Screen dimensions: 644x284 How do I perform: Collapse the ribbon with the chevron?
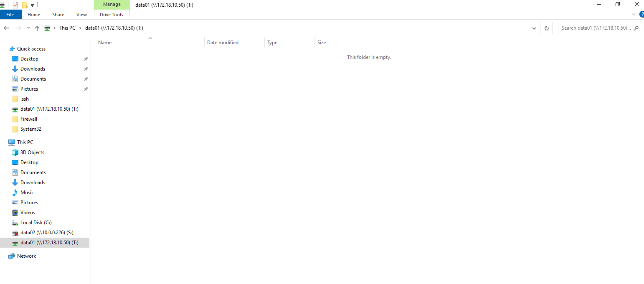633,14
